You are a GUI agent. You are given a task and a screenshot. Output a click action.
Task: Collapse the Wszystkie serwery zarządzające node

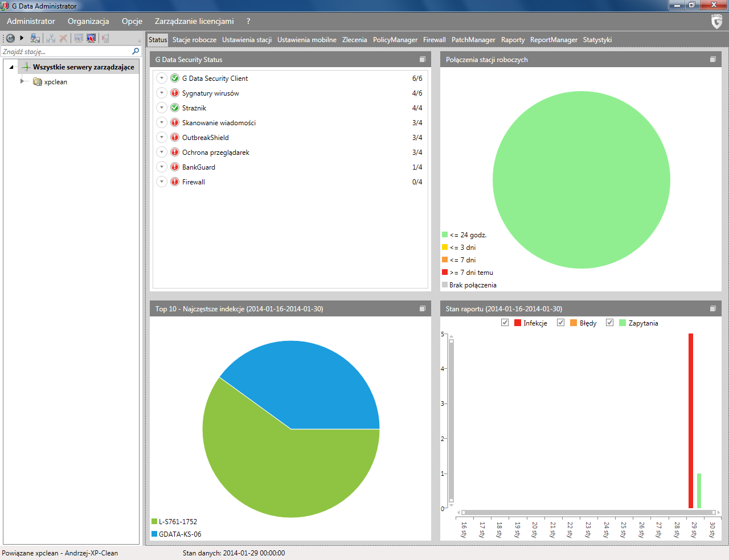tap(11, 67)
